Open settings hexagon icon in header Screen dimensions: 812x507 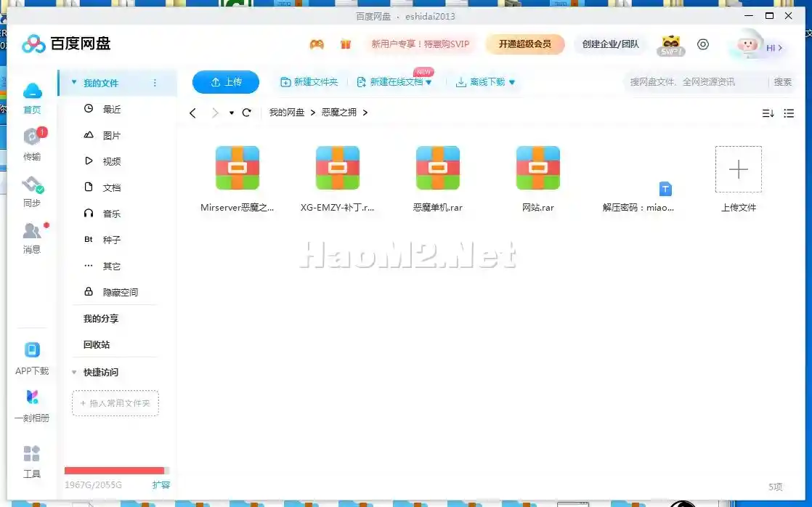(703, 44)
